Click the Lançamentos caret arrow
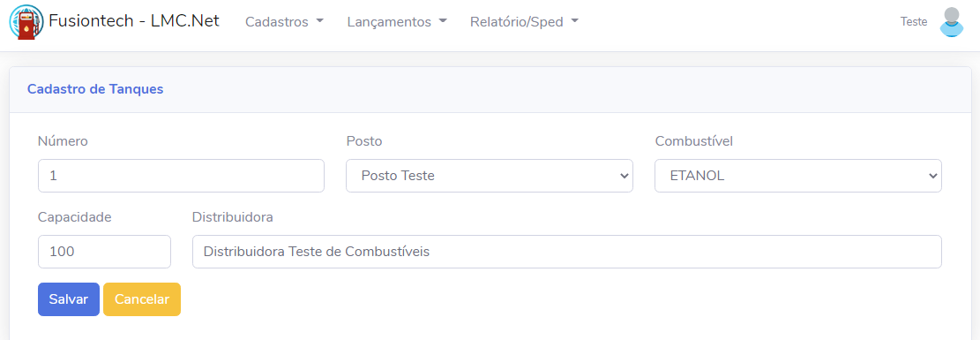980x340 pixels. tap(443, 21)
